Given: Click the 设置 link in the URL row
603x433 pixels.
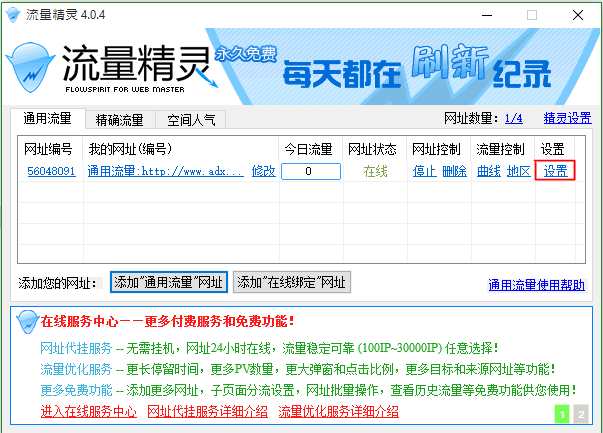Looking at the screenshot, I should click(555, 171).
